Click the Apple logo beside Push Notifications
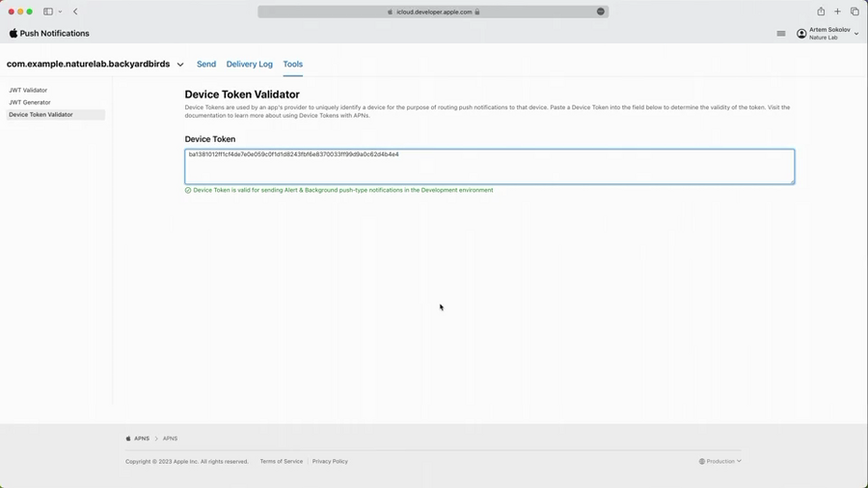The image size is (868, 488). click(14, 33)
